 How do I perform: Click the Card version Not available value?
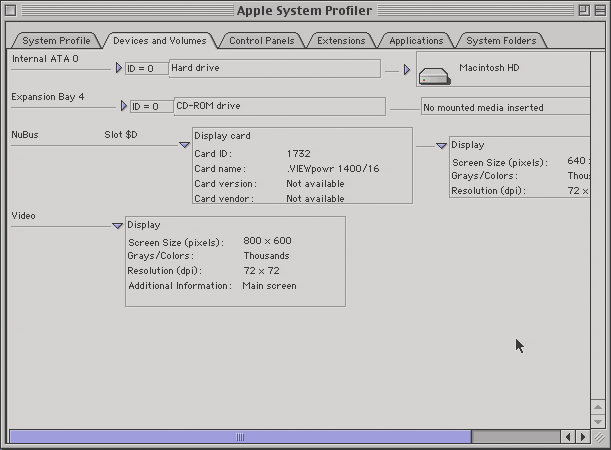point(315,184)
